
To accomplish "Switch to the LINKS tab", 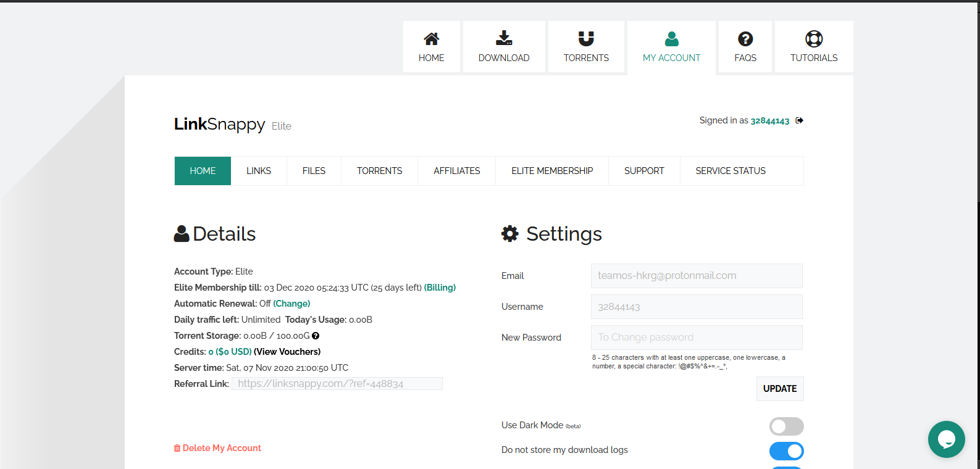I will point(259,171).
